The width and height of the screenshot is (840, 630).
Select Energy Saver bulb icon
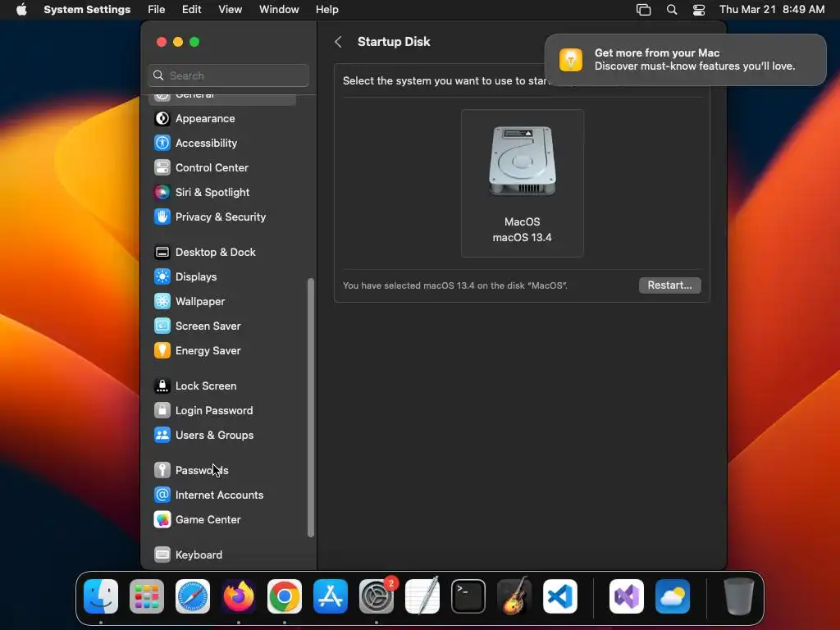point(162,351)
